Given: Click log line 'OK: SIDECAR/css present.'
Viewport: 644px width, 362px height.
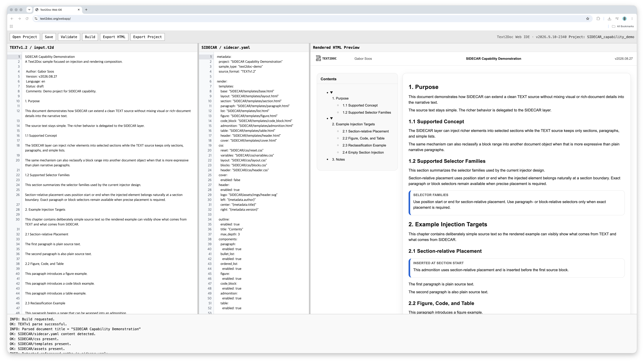Looking at the screenshot, I should pos(34,339).
